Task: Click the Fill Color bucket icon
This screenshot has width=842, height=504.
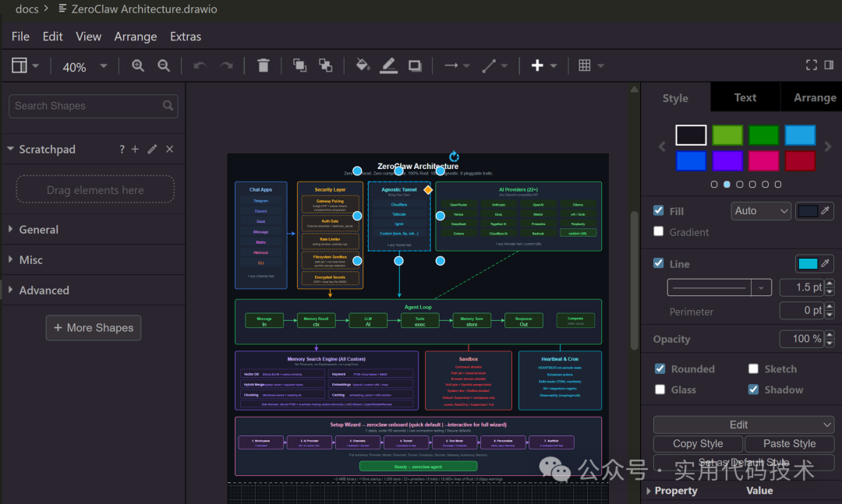Action: tap(362, 65)
